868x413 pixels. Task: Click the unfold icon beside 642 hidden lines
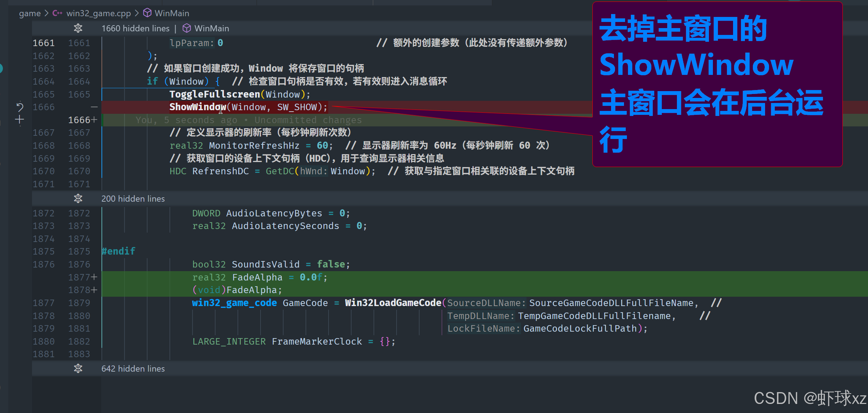coord(78,368)
